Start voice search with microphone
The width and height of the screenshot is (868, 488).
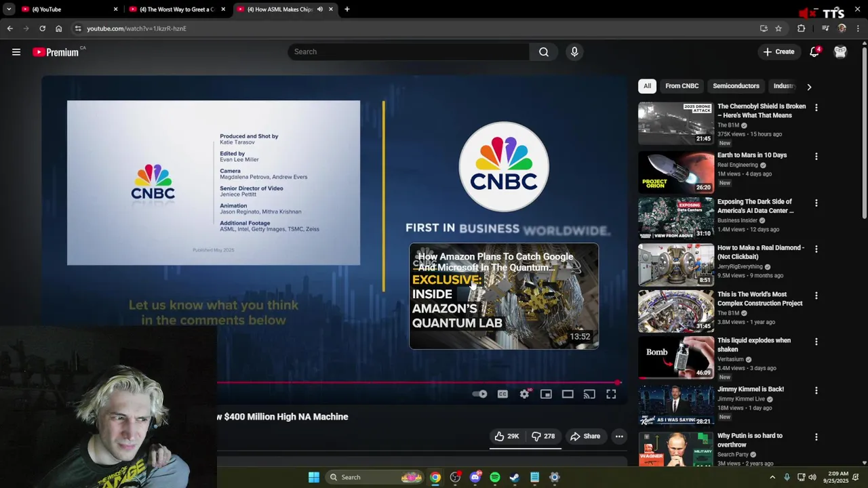coord(574,52)
